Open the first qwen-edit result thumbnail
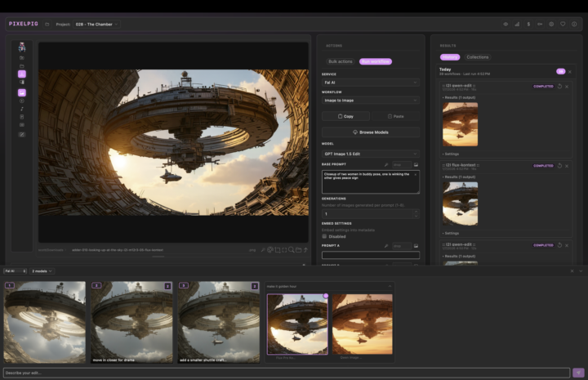This screenshot has height=380, width=588. point(460,124)
